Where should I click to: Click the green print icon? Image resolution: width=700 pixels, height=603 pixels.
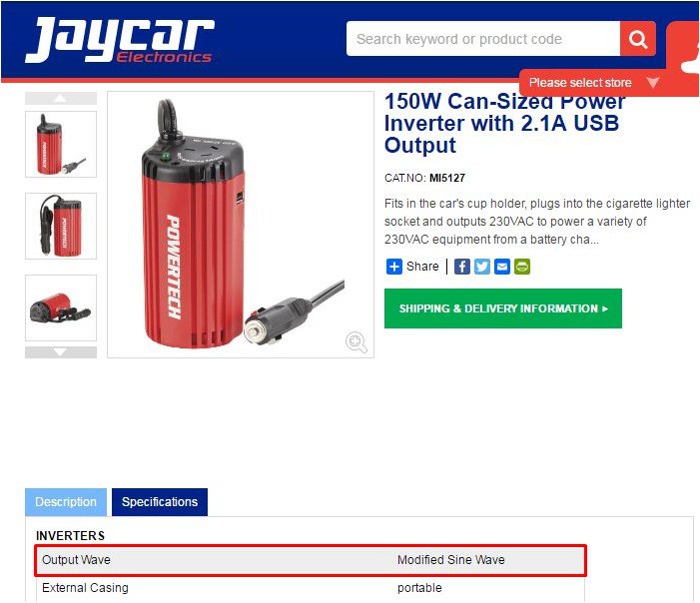tap(522, 267)
